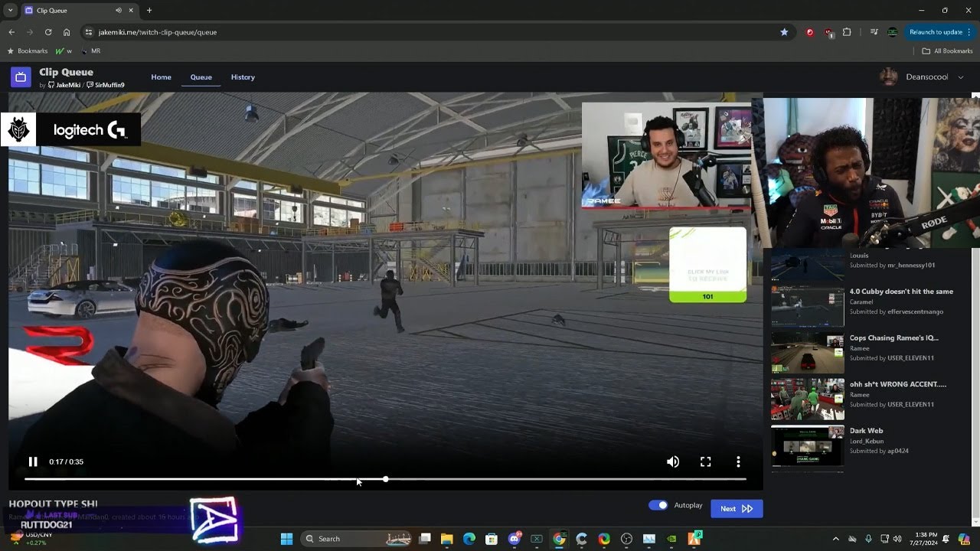Click the video progress bar handle
The image size is (980, 551).
pos(385,479)
